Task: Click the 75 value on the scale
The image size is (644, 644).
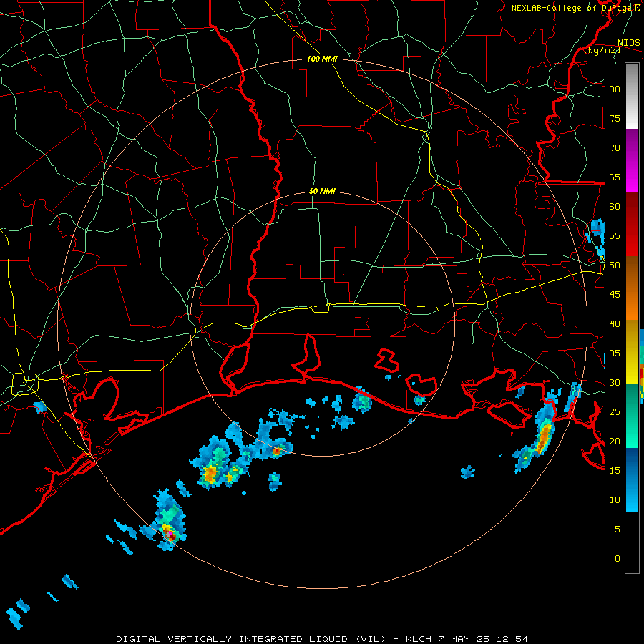Action: (x=615, y=118)
